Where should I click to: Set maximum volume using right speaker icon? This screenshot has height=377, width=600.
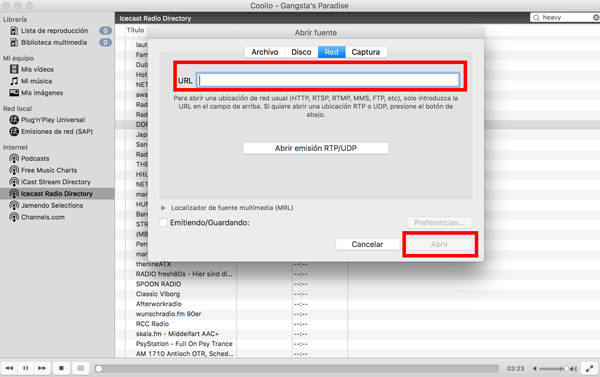click(573, 369)
